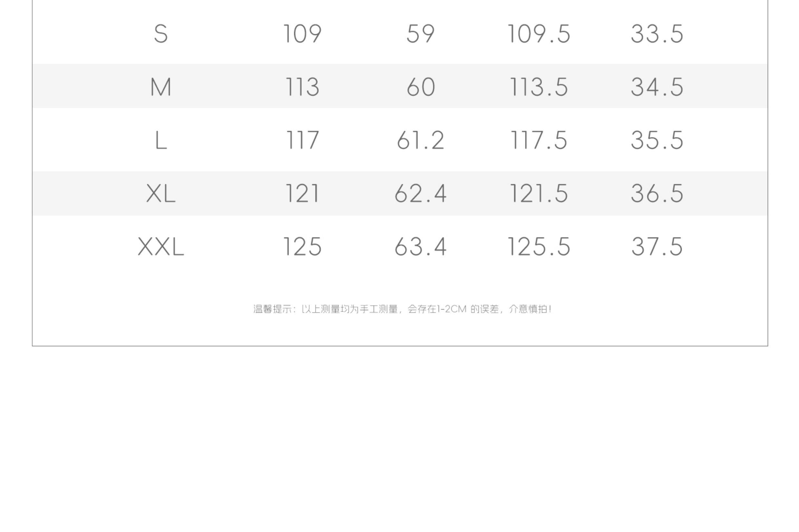Image resolution: width=799 pixels, height=532 pixels.
Task: Select the 61.2 measurement in L row
Action: 420,140
